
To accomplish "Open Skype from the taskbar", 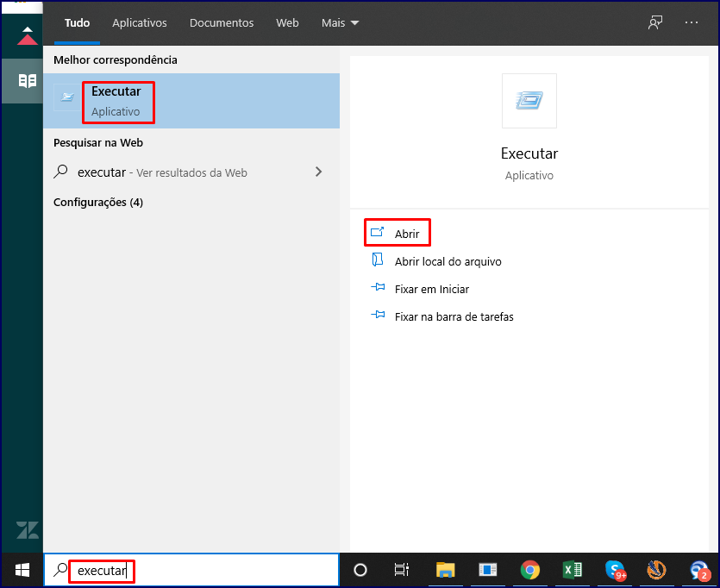I will click(x=615, y=570).
